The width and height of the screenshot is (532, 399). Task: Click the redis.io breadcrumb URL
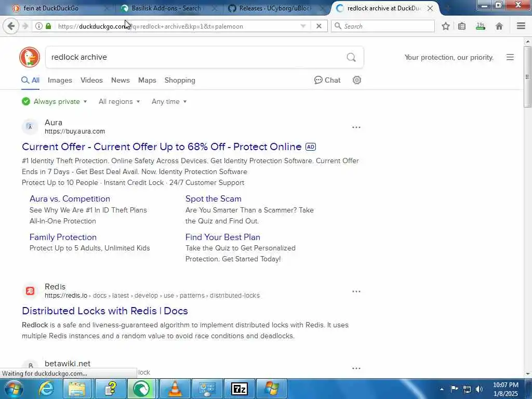[x=152, y=296]
